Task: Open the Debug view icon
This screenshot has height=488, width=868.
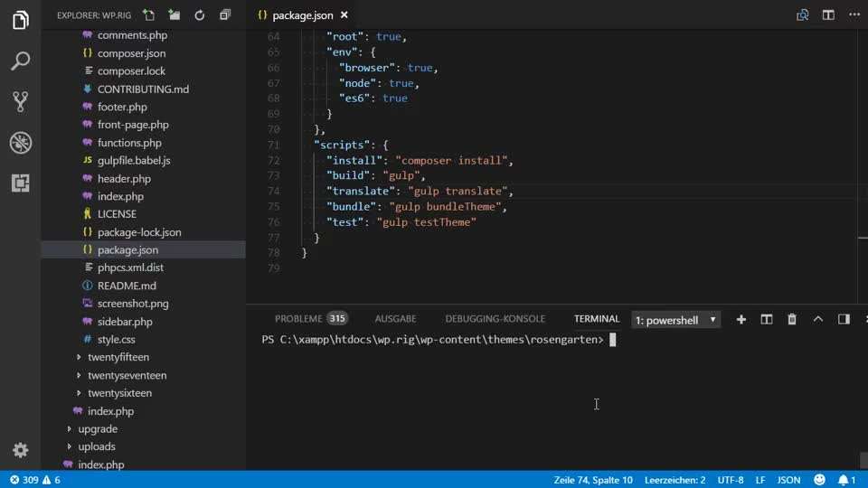Action: point(20,142)
